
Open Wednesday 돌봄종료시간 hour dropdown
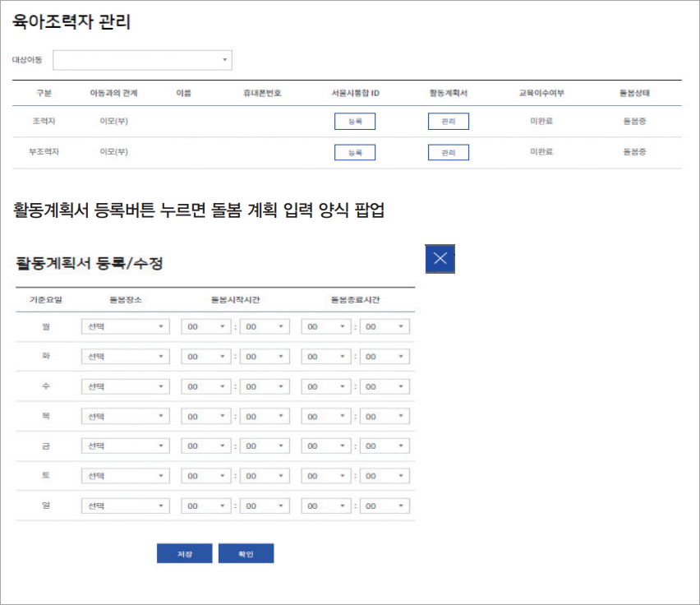click(326, 386)
